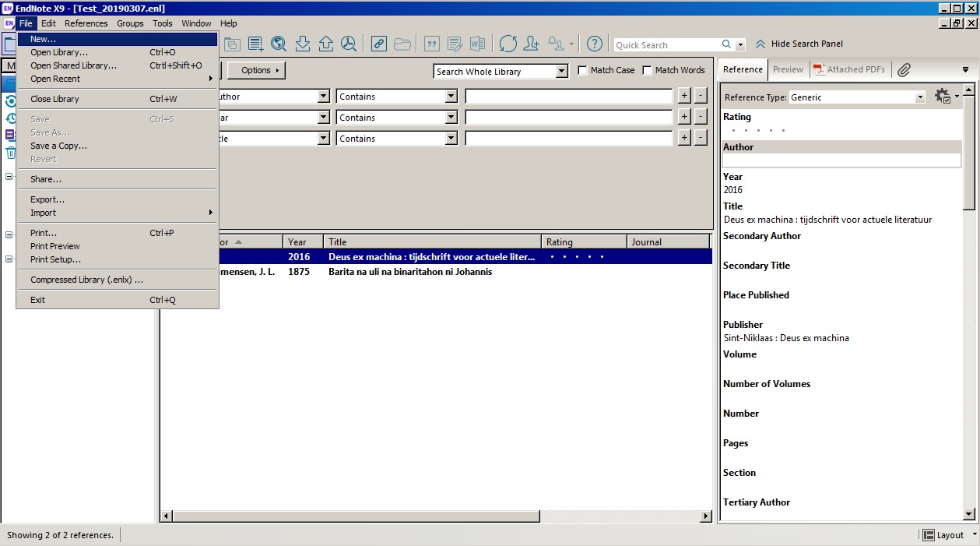980x546 pixels.
Task: Choose Export... from the File menu
Action: pos(117,199)
